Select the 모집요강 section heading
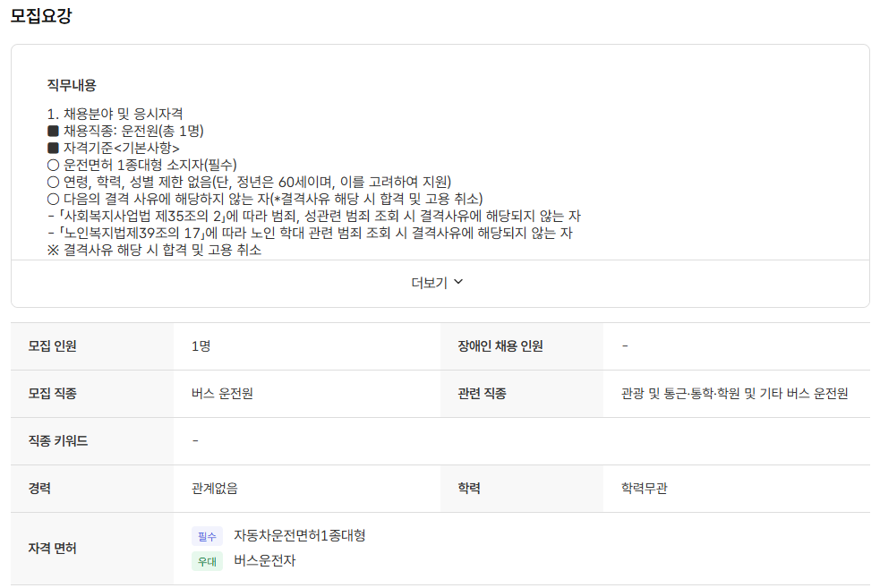The height and width of the screenshot is (588, 880). click(41, 16)
